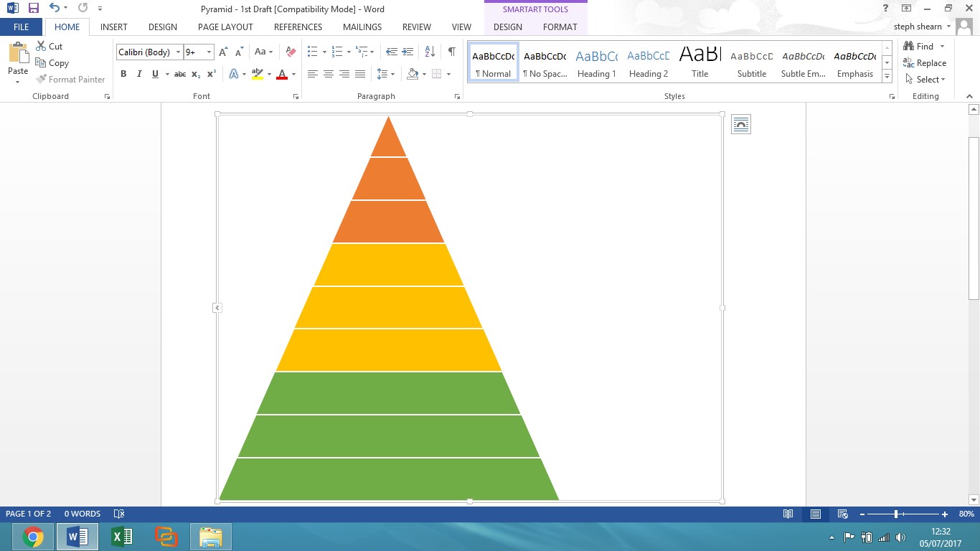Undo the last action
Screen dimensions: 980x551
pyautogui.click(x=55, y=9)
